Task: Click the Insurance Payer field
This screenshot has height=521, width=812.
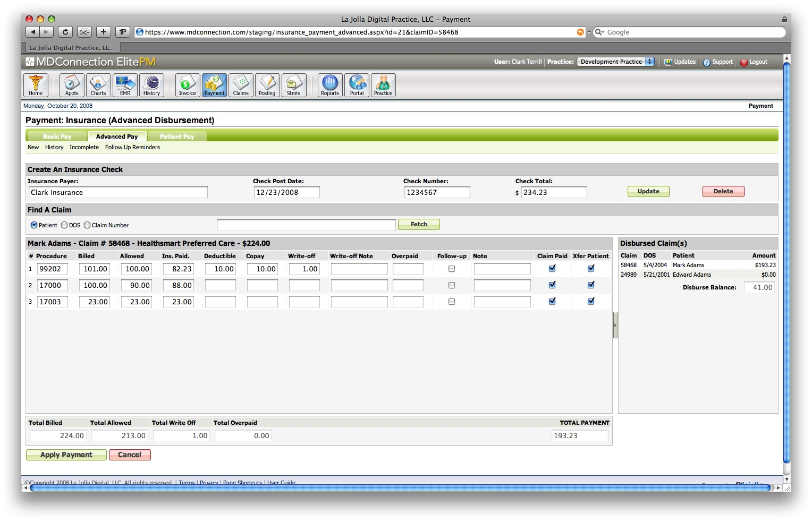Action: [118, 192]
